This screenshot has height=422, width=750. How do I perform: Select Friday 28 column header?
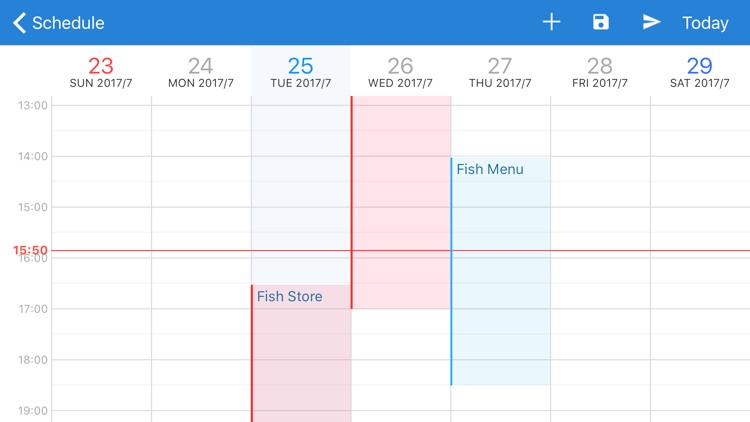pyautogui.click(x=600, y=72)
